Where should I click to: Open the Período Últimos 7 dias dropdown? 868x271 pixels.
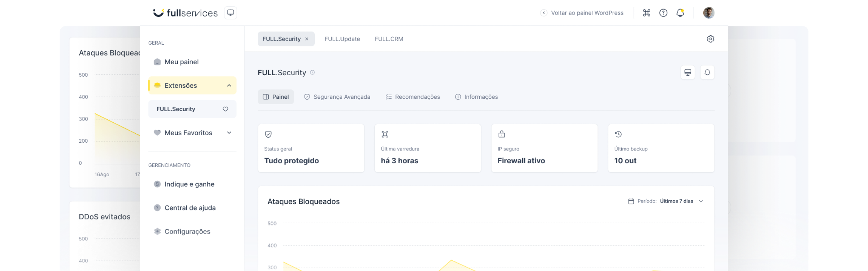pos(666,201)
